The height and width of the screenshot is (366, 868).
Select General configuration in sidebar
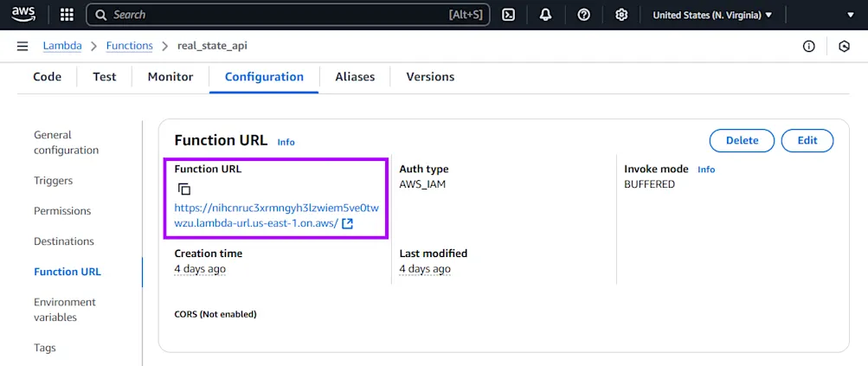click(67, 142)
